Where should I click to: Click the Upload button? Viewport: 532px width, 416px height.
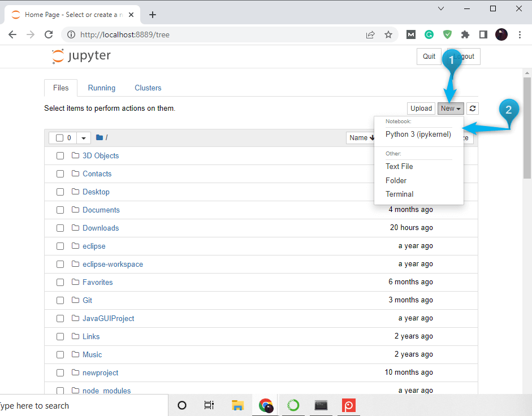[421, 108]
